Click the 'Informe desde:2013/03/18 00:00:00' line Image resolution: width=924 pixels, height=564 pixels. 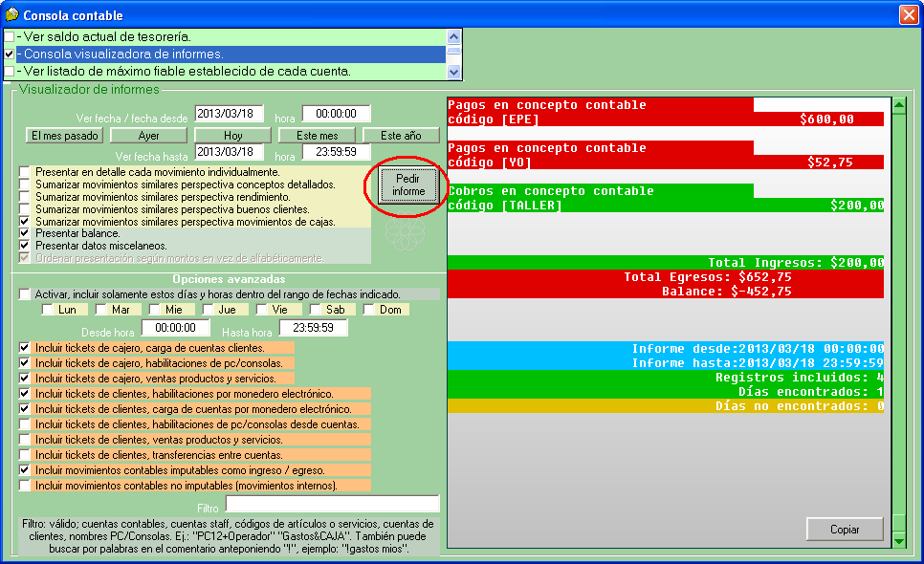[x=666, y=349]
